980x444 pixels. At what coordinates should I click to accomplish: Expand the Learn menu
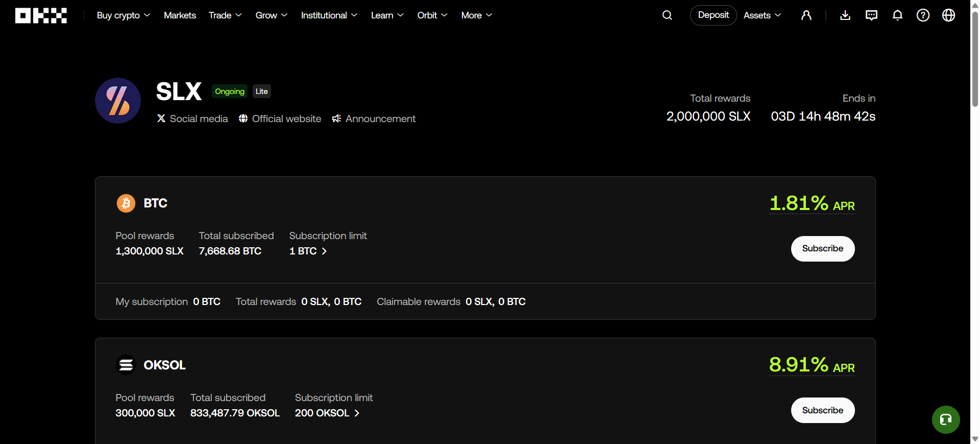(387, 15)
